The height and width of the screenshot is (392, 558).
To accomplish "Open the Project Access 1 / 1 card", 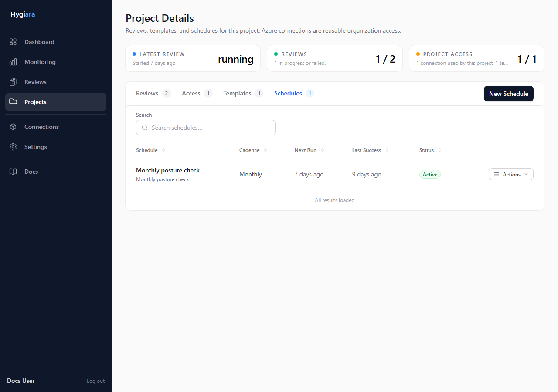I will click(x=476, y=58).
